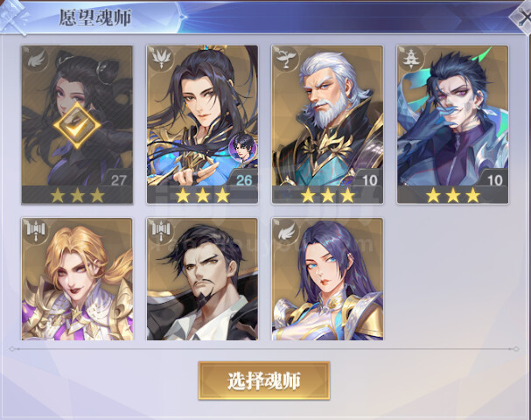Click the lamp class icon on white-haired elder card

point(286,59)
